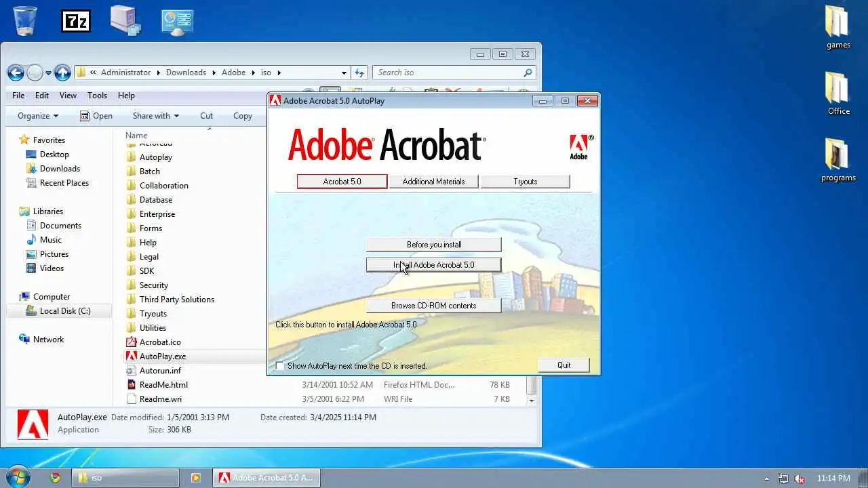Viewport: 868px width, 488px height.
Task: Expand breadcrumb arrow after Downloads
Action: [214, 73]
